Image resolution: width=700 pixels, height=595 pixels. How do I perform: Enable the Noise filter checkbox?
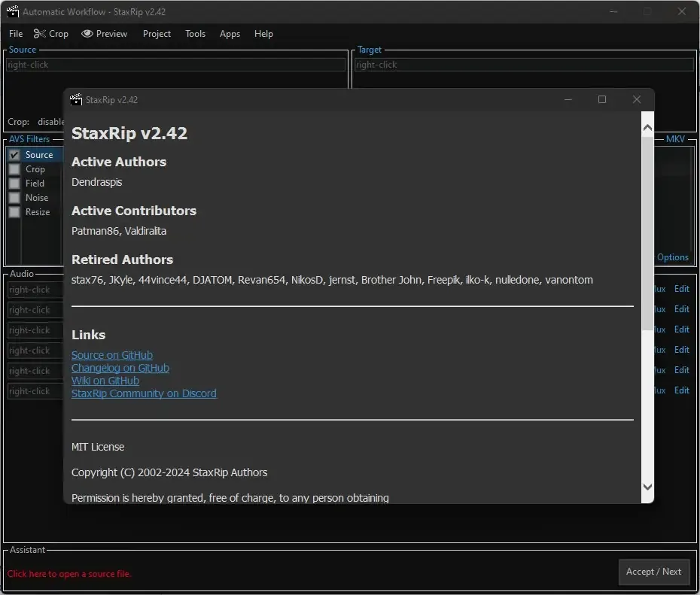tap(14, 198)
